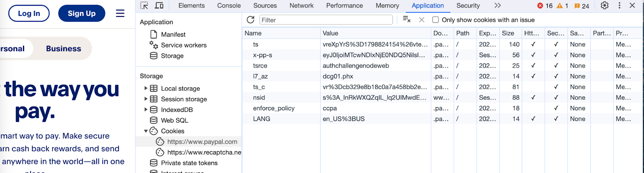Expand the Session storage tree node

(x=146, y=99)
